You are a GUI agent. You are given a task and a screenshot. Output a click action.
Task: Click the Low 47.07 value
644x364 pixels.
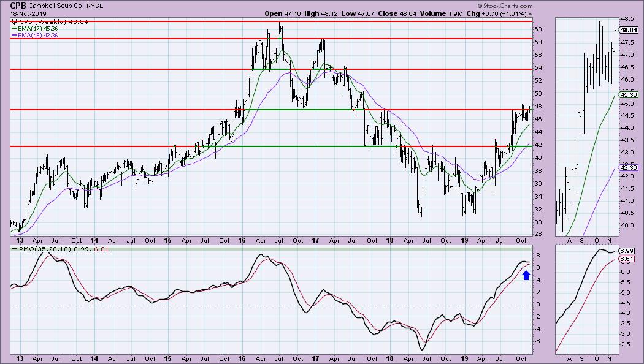tap(358, 13)
